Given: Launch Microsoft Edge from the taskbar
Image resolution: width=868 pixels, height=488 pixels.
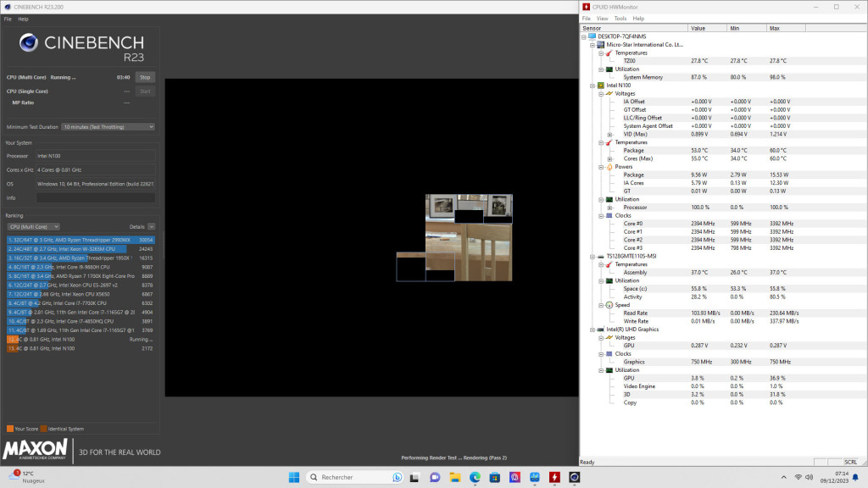Looking at the screenshot, I should coord(475,478).
